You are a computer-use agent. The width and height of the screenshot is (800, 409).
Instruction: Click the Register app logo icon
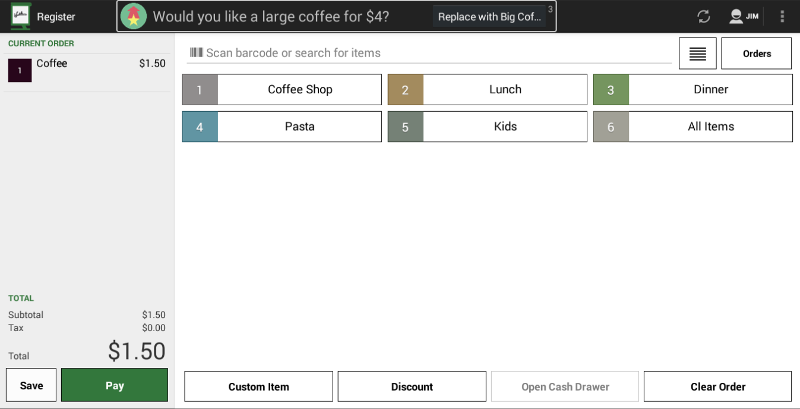pos(20,16)
